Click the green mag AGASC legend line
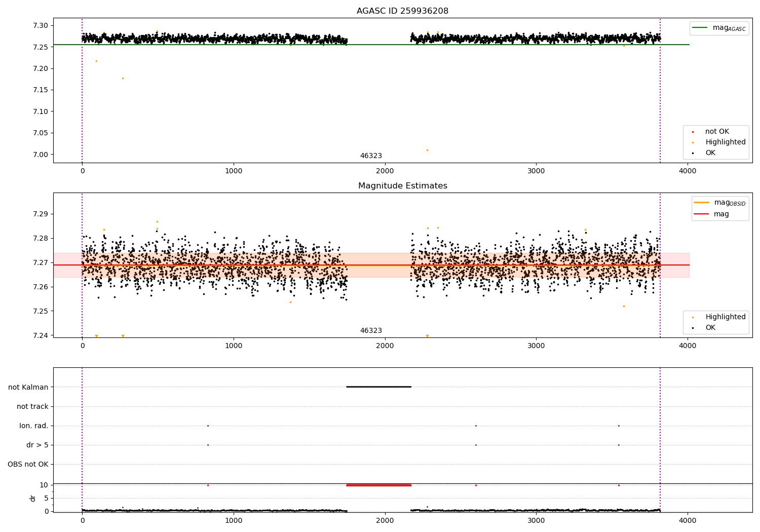Viewport: 760px width, 532px height. 700,27
